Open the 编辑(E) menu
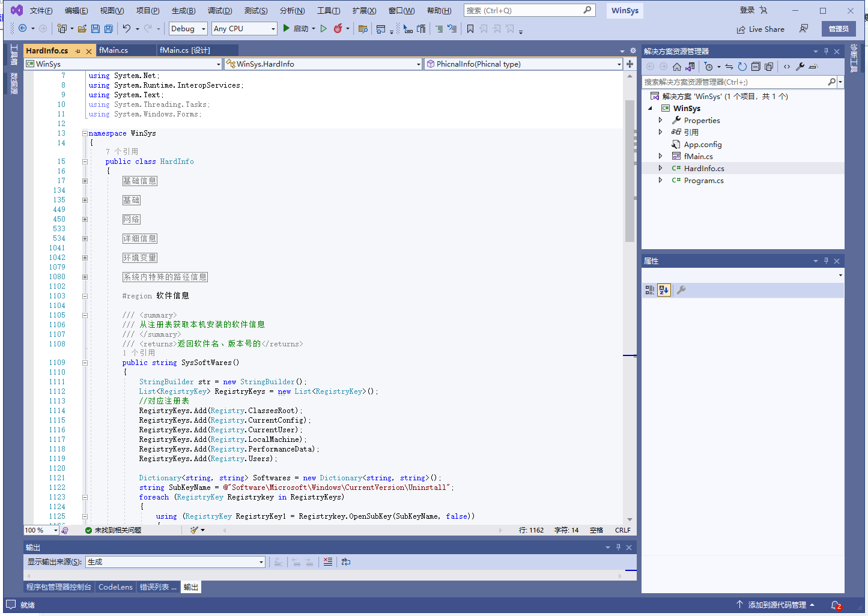The height and width of the screenshot is (616, 868). click(76, 11)
